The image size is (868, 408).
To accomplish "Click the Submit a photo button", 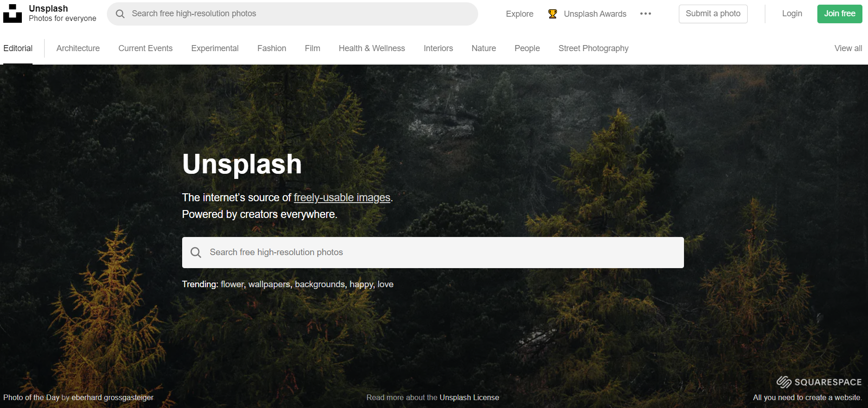I will 713,14.
